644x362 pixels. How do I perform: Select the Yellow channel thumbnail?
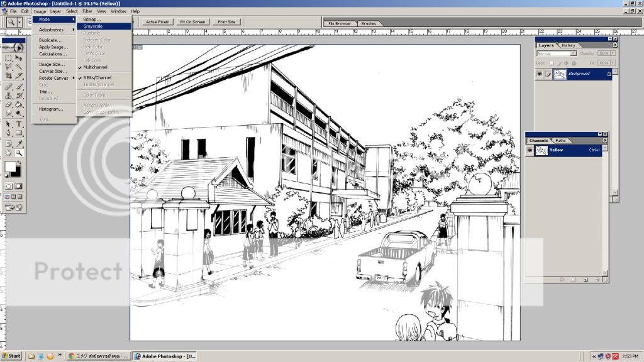[541, 150]
